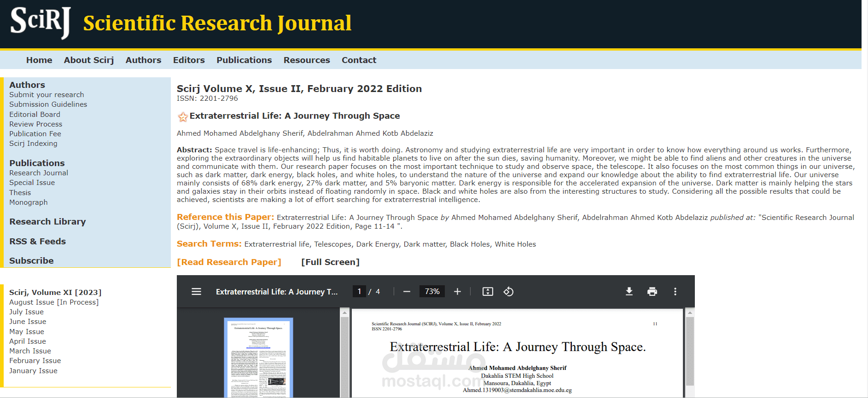Screen dimensions: 868x398
Task: Open the Authors navigation menu
Action: [143, 60]
